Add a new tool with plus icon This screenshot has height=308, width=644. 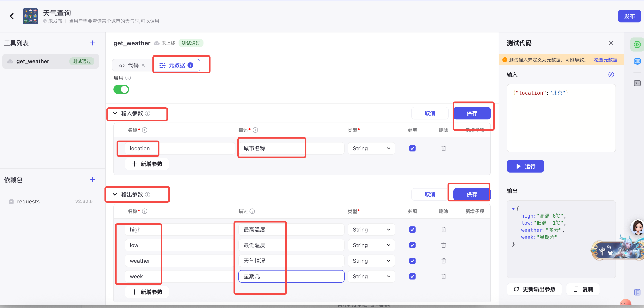[x=93, y=43]
